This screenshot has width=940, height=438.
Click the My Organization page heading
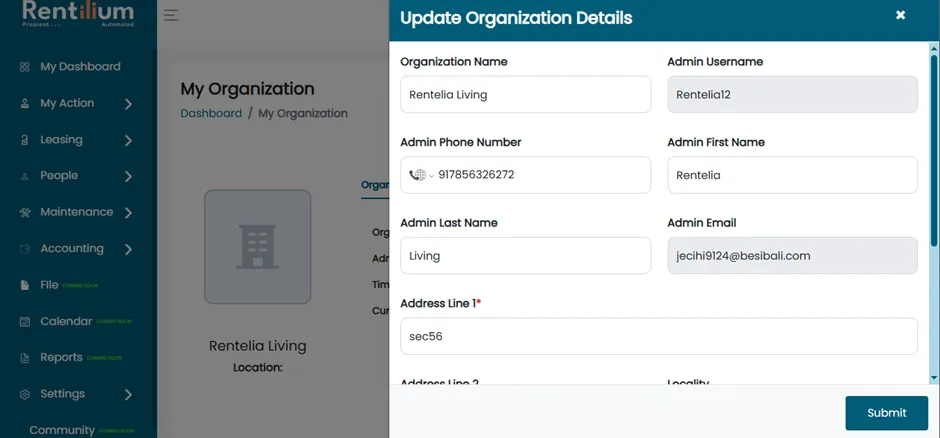coord(248,89)
